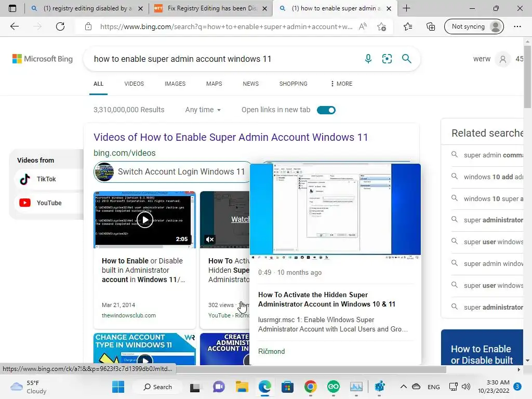Open Task View on taskbar

coord(195,387)
